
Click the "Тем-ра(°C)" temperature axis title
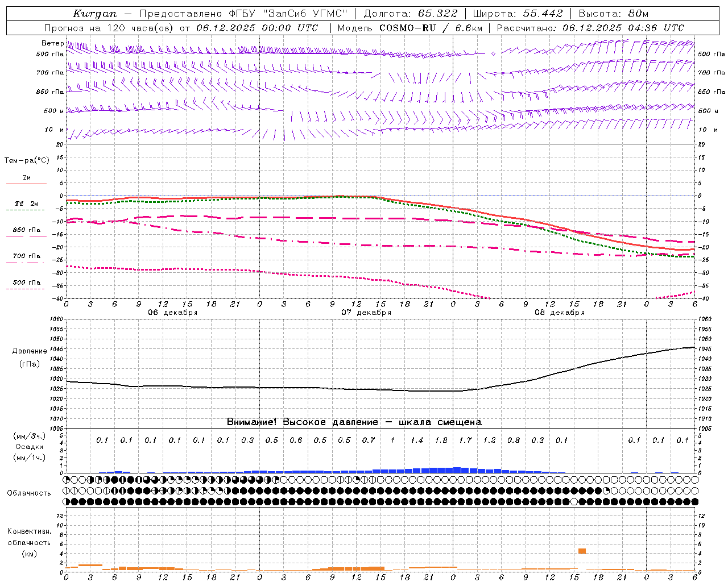click(x=27, y=161)
